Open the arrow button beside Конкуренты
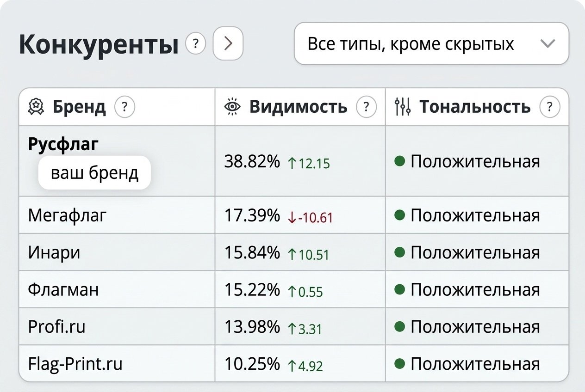The height and width of the screenshot is (392, 585). coord(228,44)
